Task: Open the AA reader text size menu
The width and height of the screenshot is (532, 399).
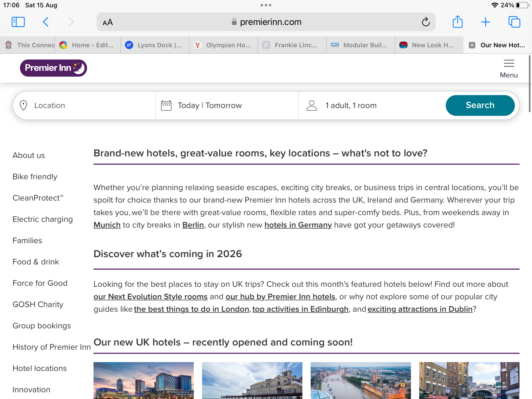Action: [x=108, y=22]
